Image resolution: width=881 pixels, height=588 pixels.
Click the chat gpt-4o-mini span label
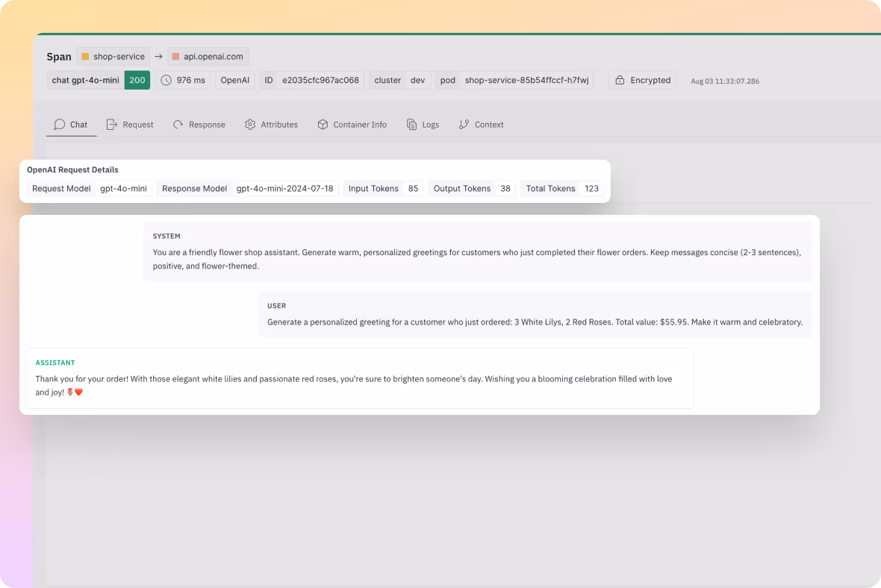point(85,81)
